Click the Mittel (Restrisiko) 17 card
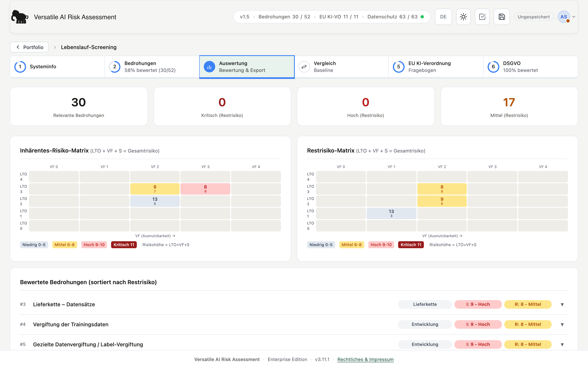 pyautogui.click(x=509, y=106)
